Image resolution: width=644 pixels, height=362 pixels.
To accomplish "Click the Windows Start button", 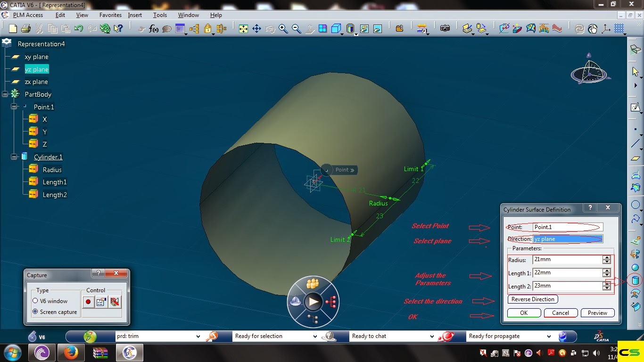I will (x=12, y=353).
